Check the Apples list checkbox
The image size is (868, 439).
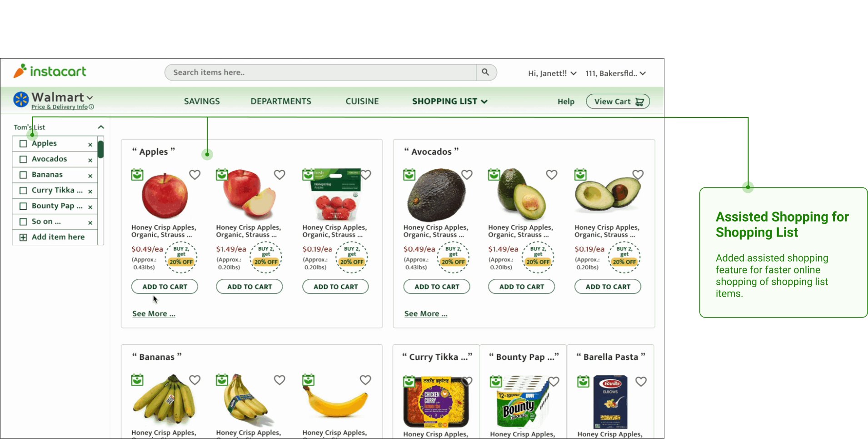pyautogui.click(x=23, y=143)
